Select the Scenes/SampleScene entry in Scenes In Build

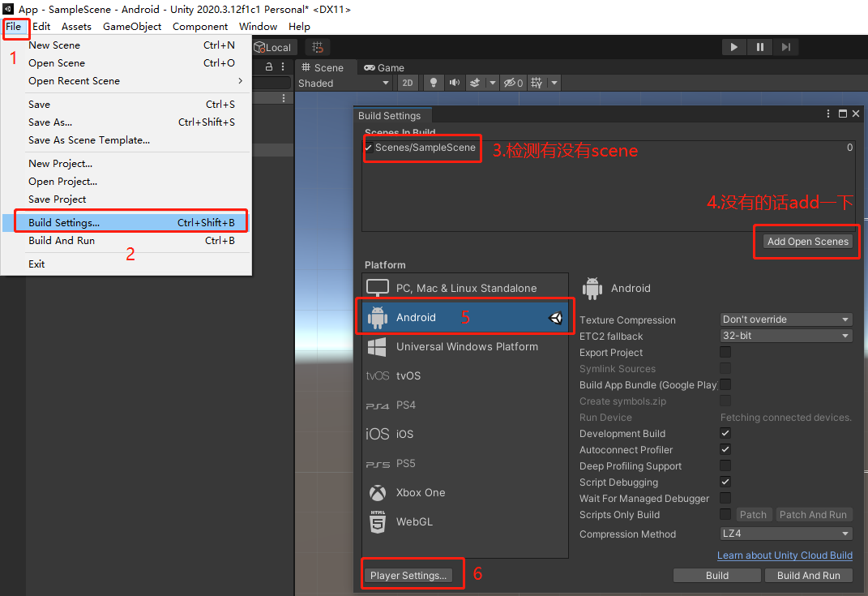tap(422, 148)
